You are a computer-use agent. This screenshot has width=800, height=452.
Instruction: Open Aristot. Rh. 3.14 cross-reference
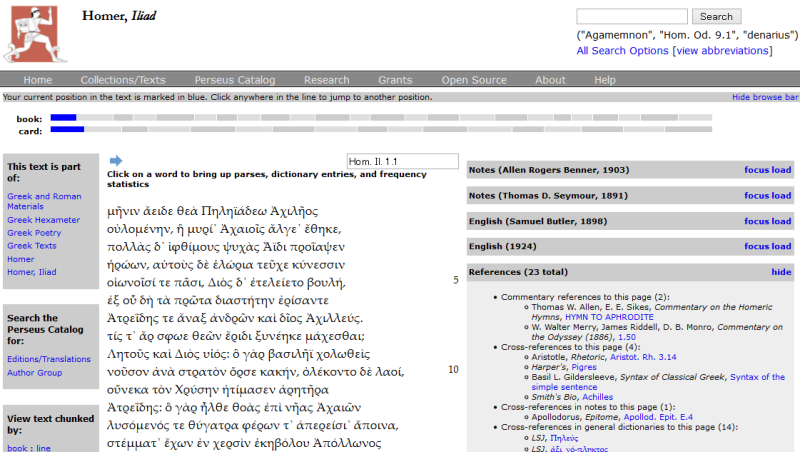[643, 357]
